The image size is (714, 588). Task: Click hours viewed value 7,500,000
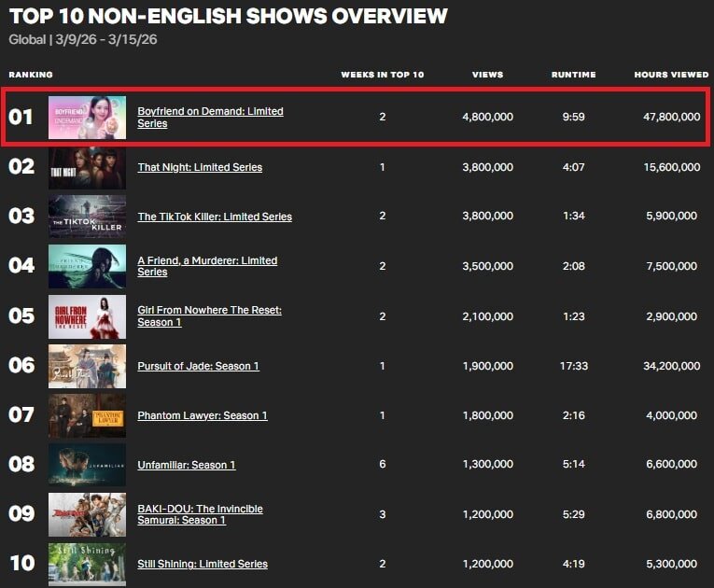(x=672, y=266)
